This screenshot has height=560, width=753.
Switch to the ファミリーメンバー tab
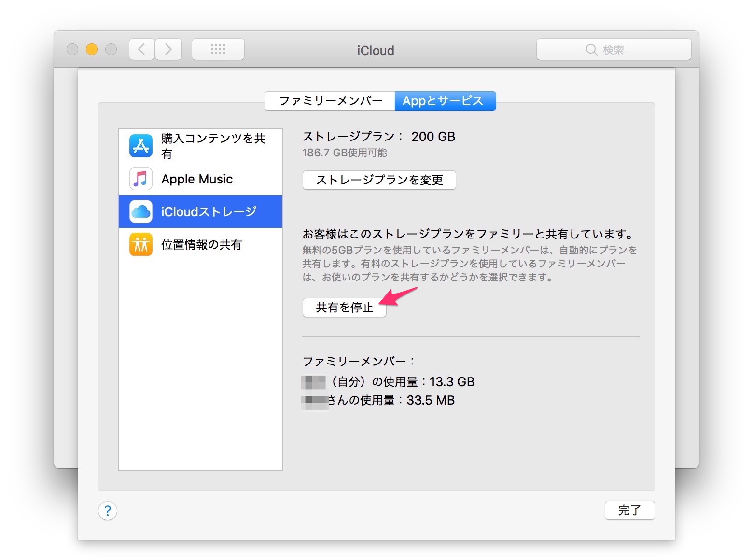(330, 101)
